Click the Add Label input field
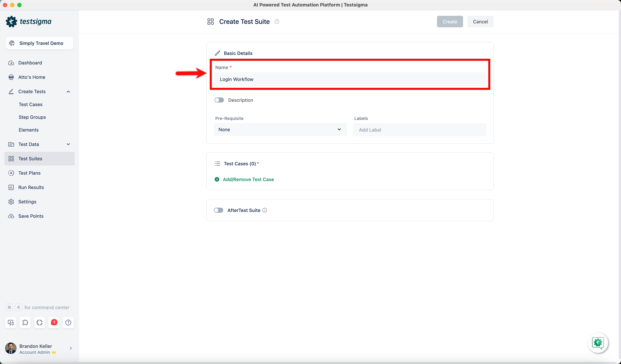 419,130
